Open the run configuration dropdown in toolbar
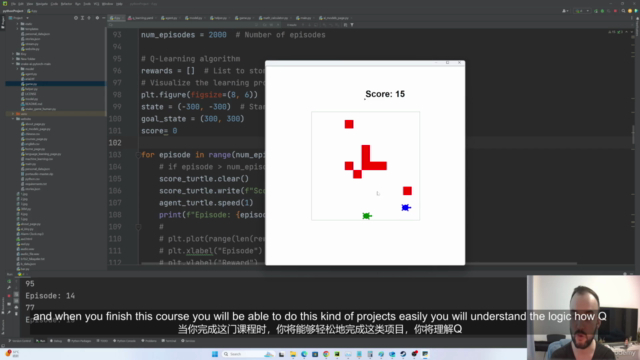The image size is (640, 360). (582, 11)
